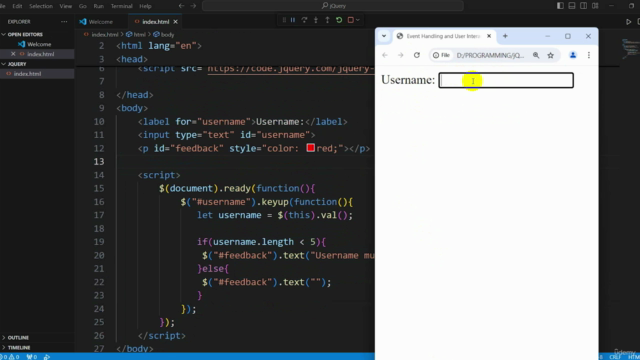Click the debug status bar icon
The width and height of the screenshot is (640, 360).
47,357
